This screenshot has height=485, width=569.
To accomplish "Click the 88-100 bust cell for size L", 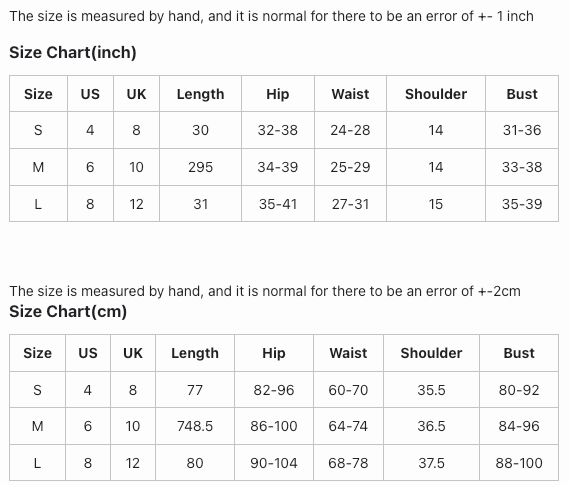I will 519,463.
